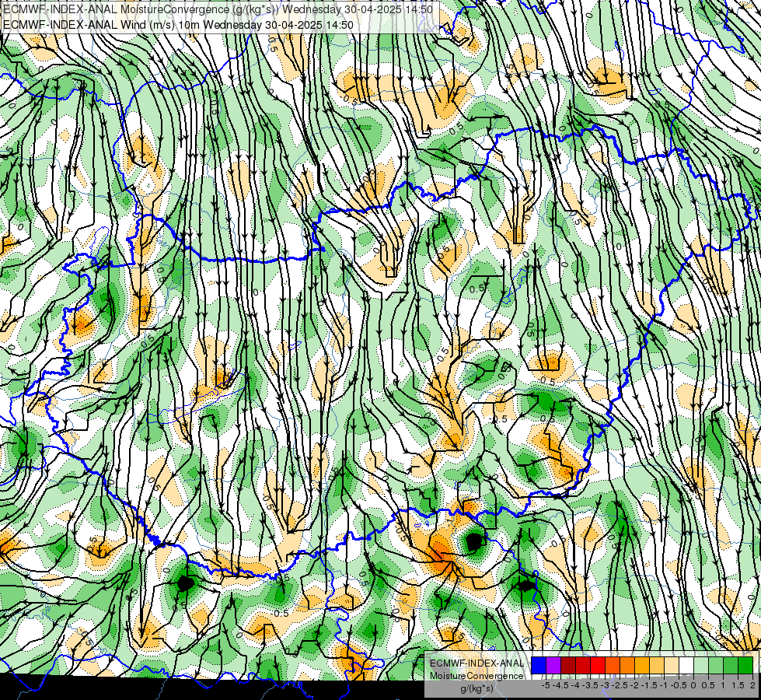The width and height of the screenshot is (761, 700).
Task: Click the -3.5 legend scale value
Action: pos(590,685)
